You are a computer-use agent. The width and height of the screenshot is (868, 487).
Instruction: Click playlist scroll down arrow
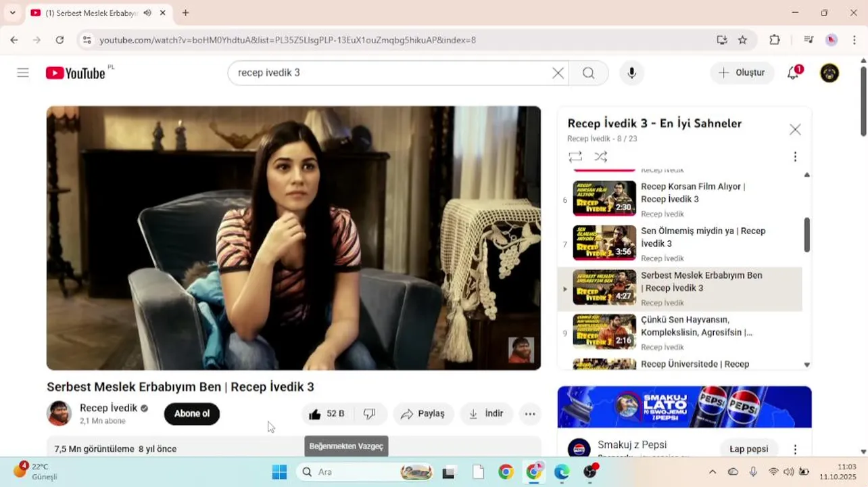(x=806, y=365)
